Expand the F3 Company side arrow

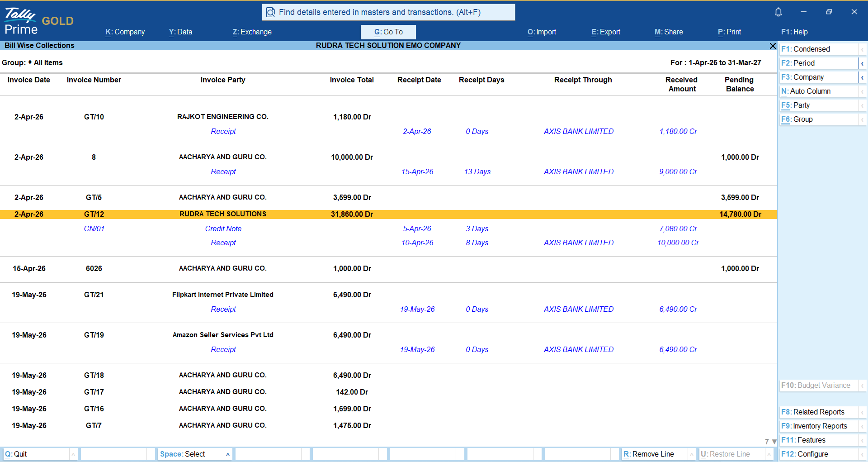click(x=862, y=77)
